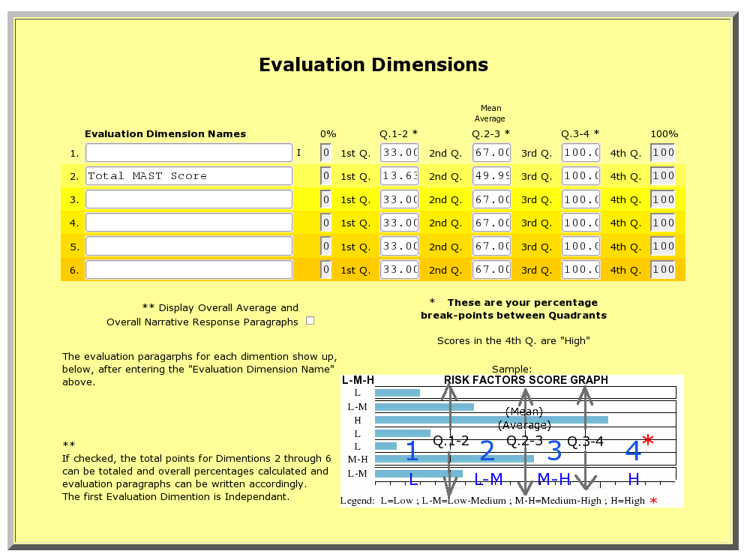Enable Display Overall Average checkbox
The width and height of the screenshot is (747, 560).
pyautogui.click(x=310, y=321)
